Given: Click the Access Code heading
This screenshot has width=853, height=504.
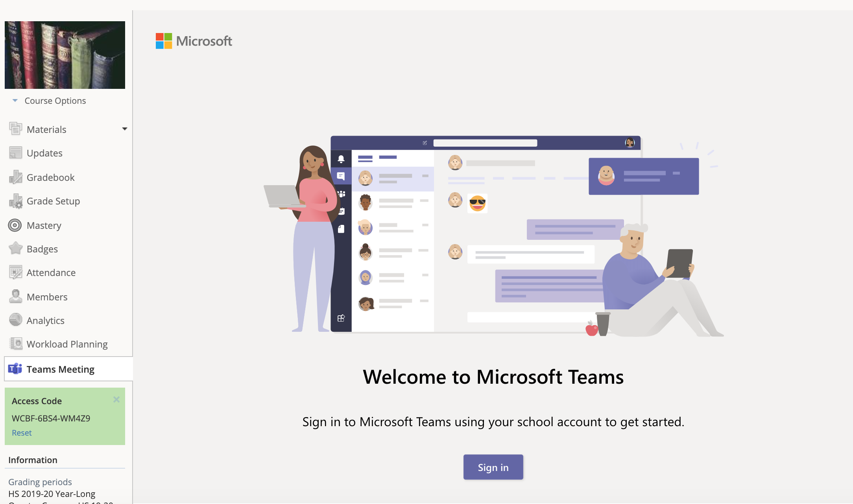Looking at the screenshot, I should click(x=37, y=401).
